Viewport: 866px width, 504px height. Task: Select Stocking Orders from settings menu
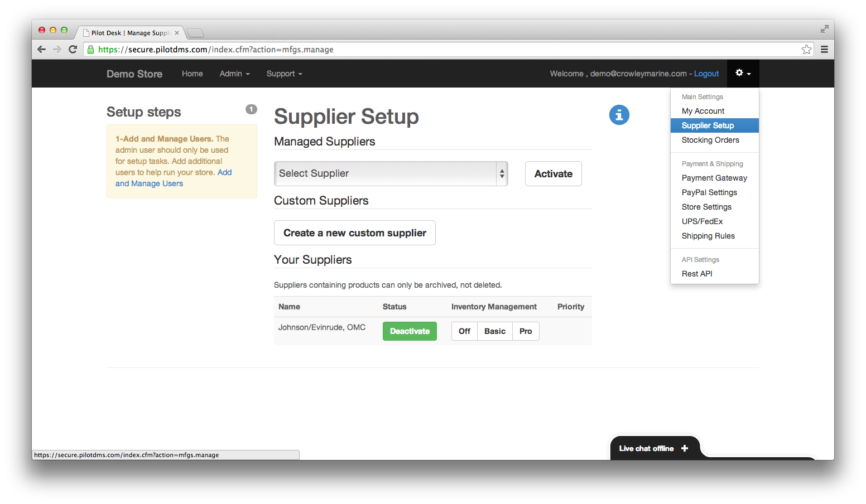(x=709, y=139)
